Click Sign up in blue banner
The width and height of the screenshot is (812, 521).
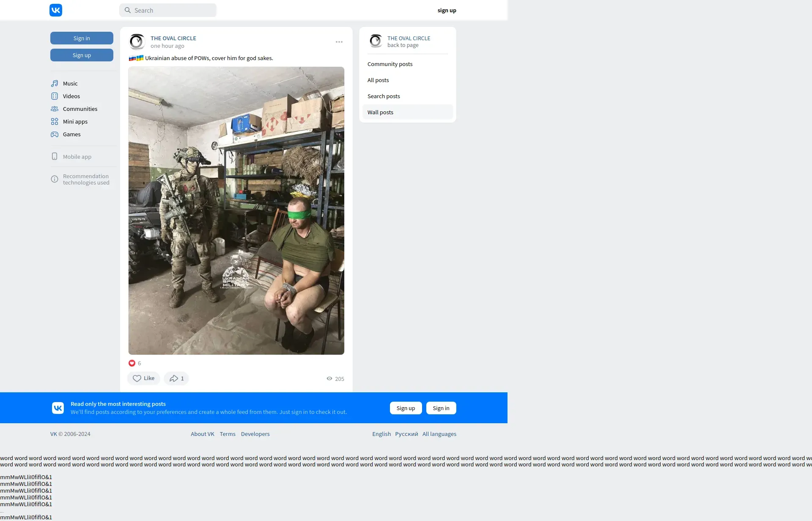coord(406,408)
